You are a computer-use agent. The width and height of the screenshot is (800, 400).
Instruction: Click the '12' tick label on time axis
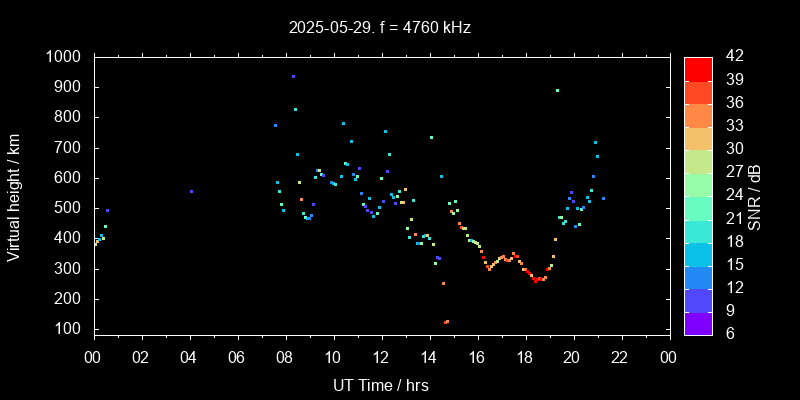[x=381, y=357]
